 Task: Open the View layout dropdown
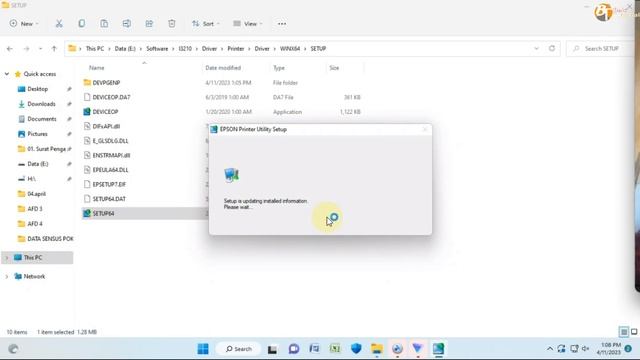point(248,24)
